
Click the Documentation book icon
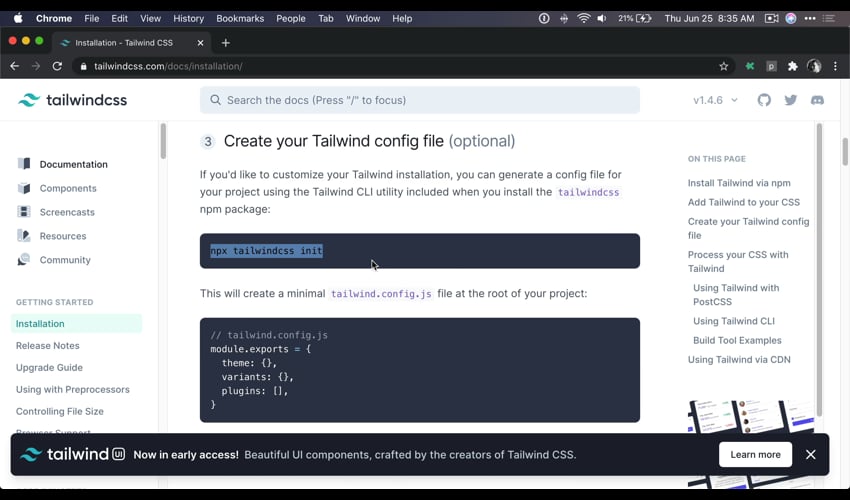[24, 164]
